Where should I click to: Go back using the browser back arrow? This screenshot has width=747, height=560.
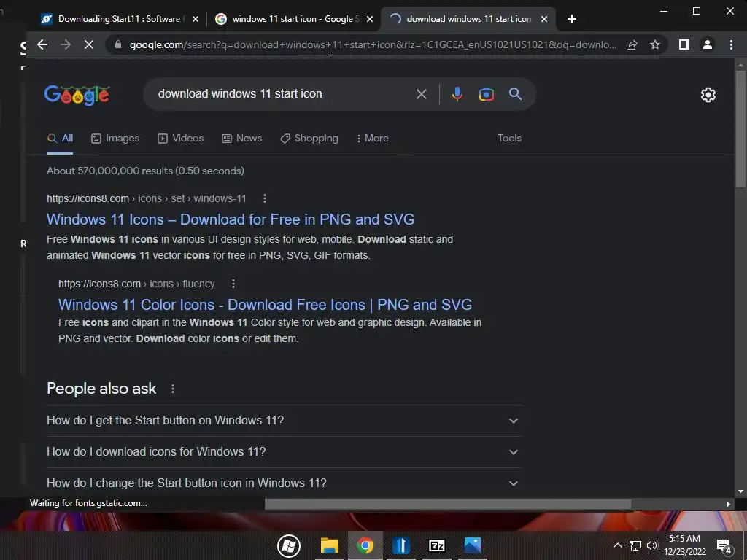click(42, 44)
